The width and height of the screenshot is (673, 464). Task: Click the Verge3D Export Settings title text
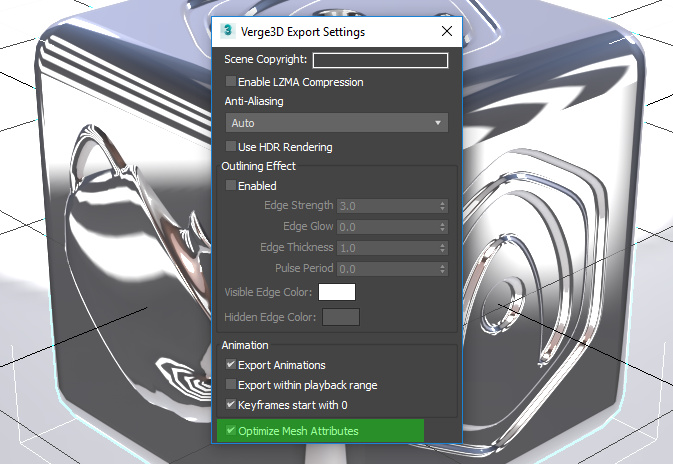(x=303, y=32)
